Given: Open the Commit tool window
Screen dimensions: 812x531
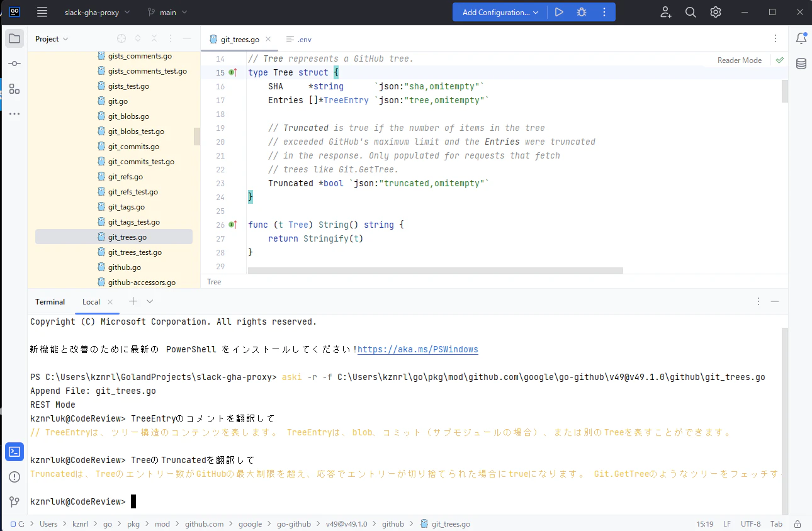Looking at the screenshot, I should pos(14,64).
